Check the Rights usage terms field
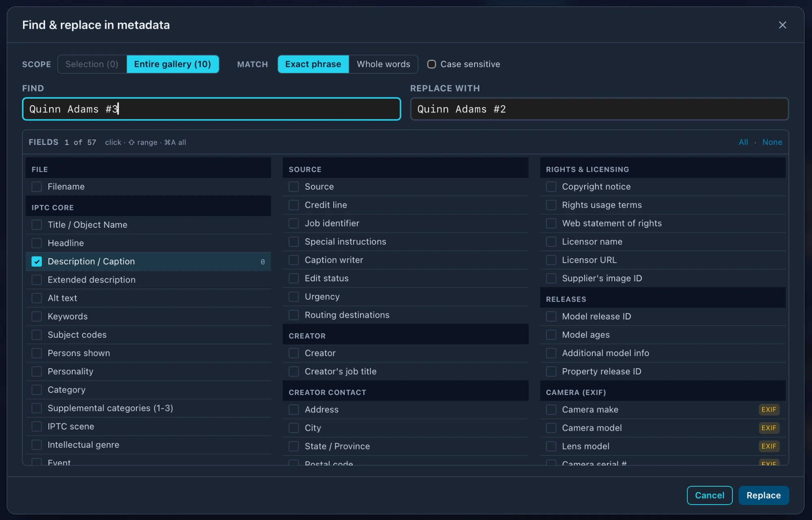Viewport: 812px width, 520px height. pyautogui.click(x=551, y=205)
